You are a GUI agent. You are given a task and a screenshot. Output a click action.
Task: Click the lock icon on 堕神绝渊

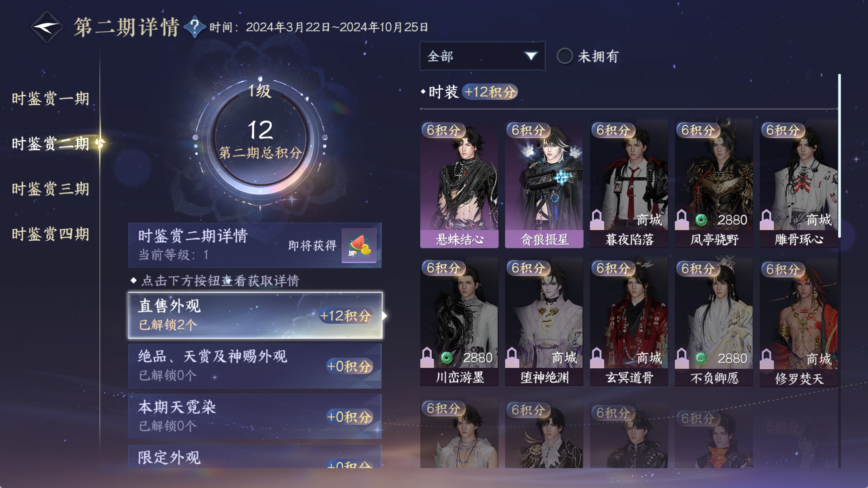coord(512,357)
